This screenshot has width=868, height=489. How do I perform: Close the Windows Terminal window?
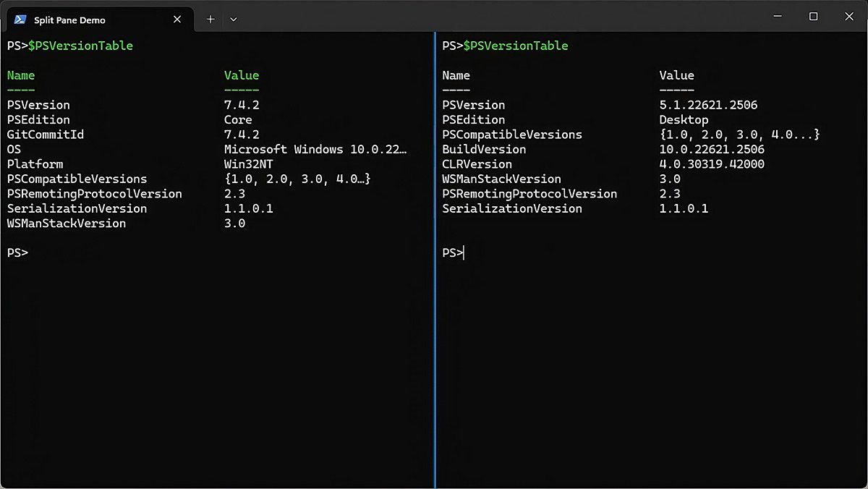pyautogui.click(x=848, y=17)
